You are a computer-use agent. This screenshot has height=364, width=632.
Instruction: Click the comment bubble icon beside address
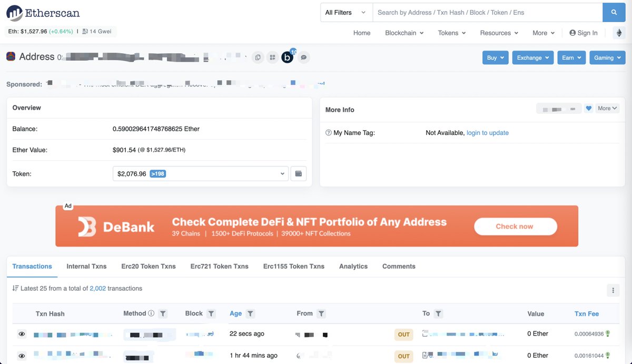(x=303, y=57)
